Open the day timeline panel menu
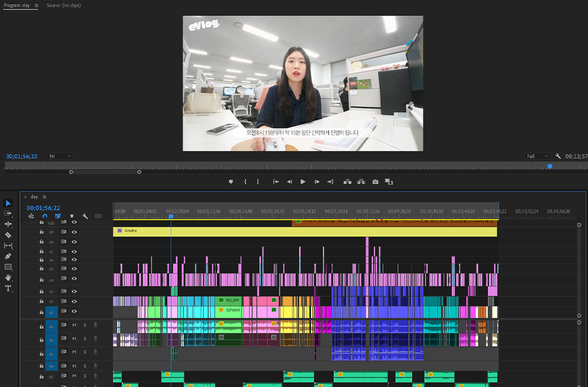 [x=44, y=197]
